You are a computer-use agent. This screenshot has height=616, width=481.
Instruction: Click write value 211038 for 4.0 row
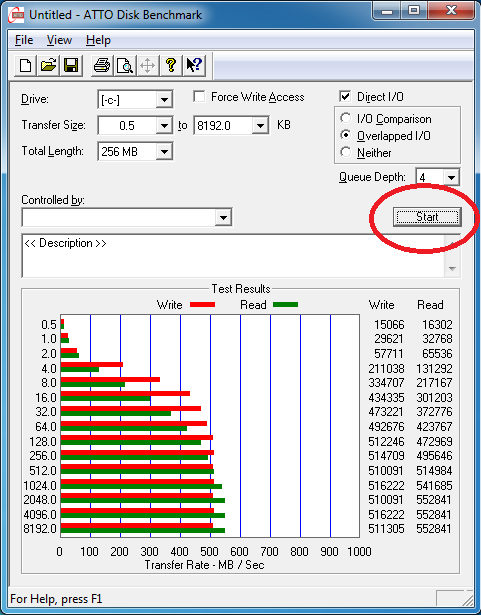coord(386,368)
